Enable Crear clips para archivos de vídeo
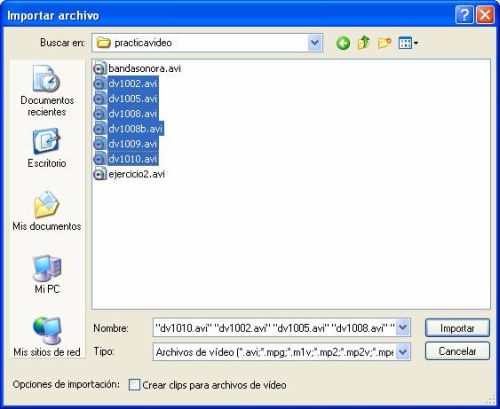The height and width of the screenshot is (409, 500). click(134, 385)
